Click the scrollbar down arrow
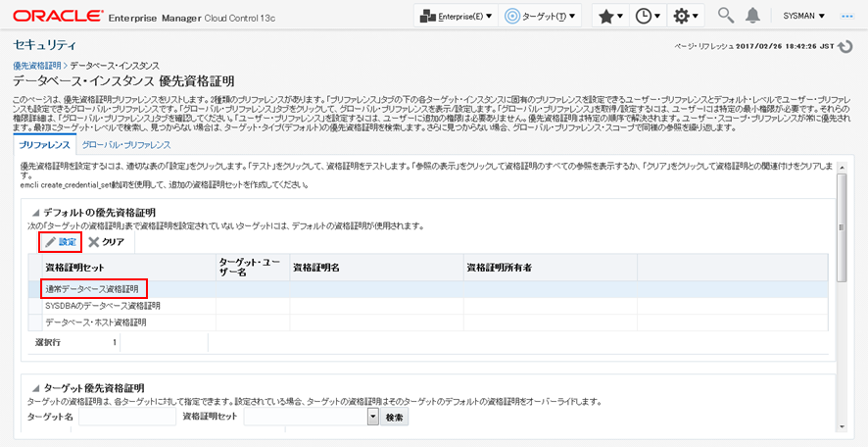The image size is (868, 447). click(x=842, y=426)
